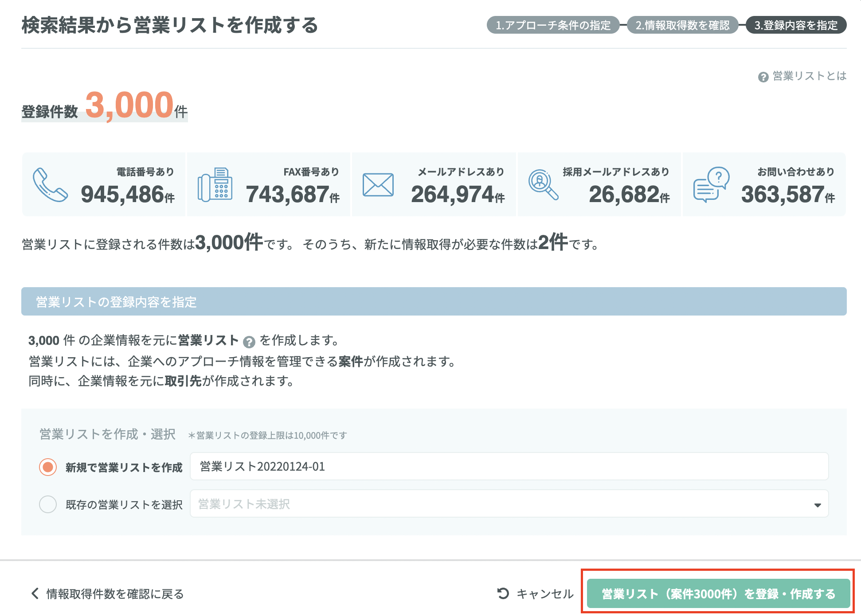Open the 営業リスト未選択 dropdown
This screenshot has height=616, width=861.
point(509,503)
